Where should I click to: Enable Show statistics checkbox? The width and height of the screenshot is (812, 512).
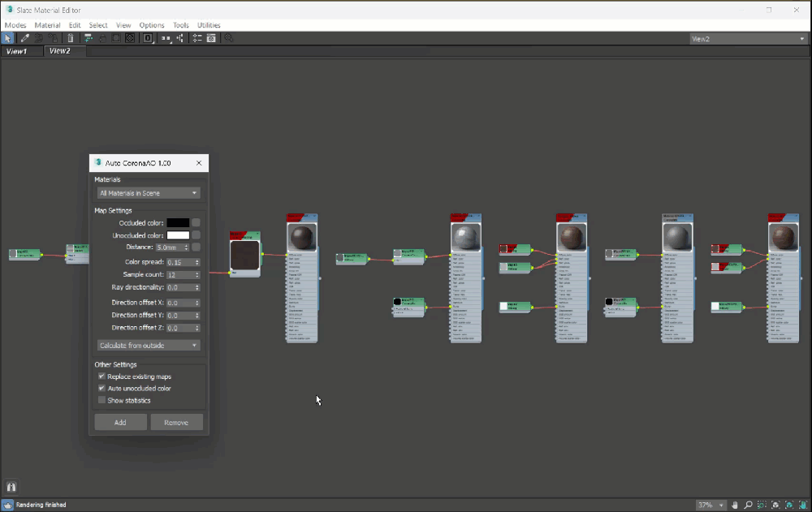pyautogui.click(x=101, y=401)
